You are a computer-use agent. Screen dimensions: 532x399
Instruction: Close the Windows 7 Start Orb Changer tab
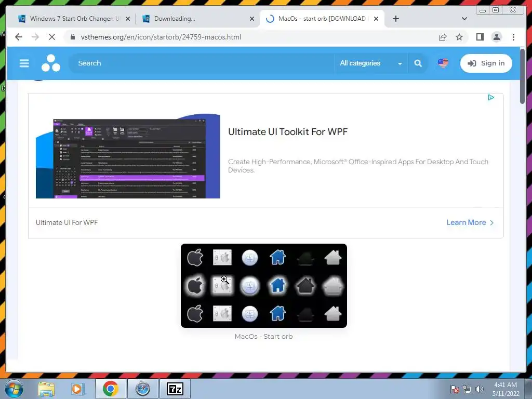[128, 19]
